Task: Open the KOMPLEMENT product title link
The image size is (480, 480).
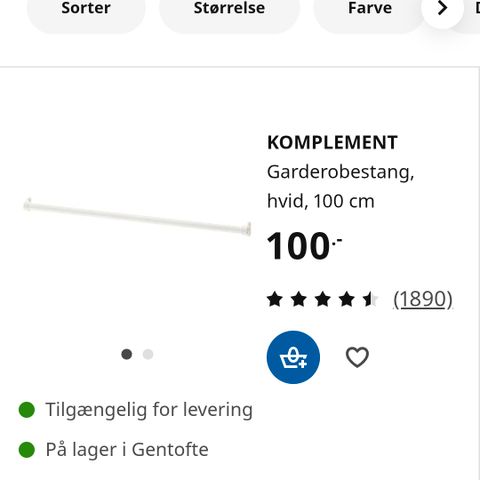Action: [332, 143]
